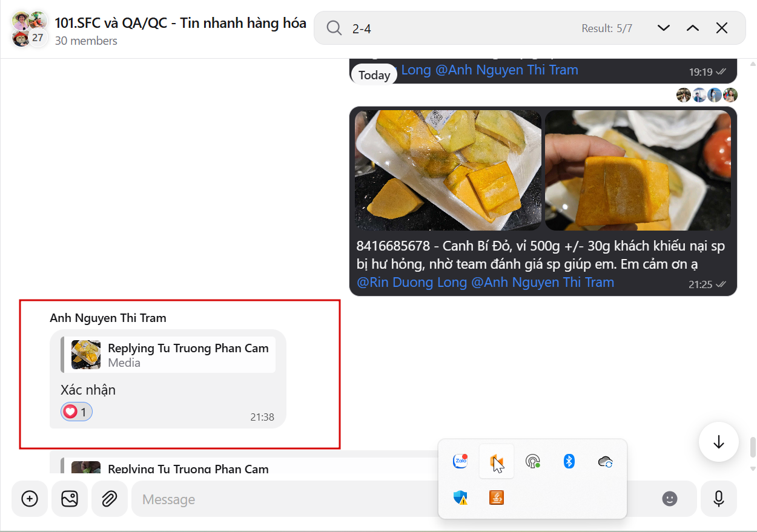Open the cloud sync tray icon
The height and width of the screenshot is (532, 757).
tap(606, 462)
